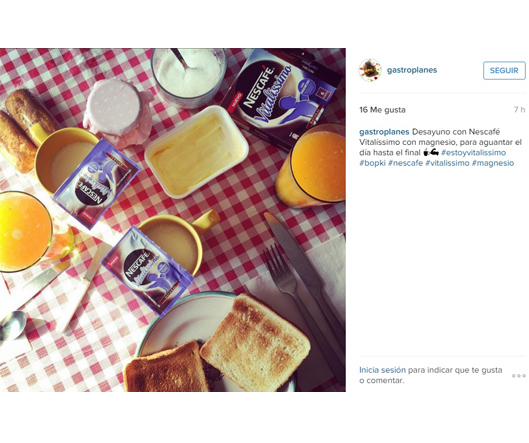
Task: Open the #estoyvitalissimo hashtag
Action: 473,153
